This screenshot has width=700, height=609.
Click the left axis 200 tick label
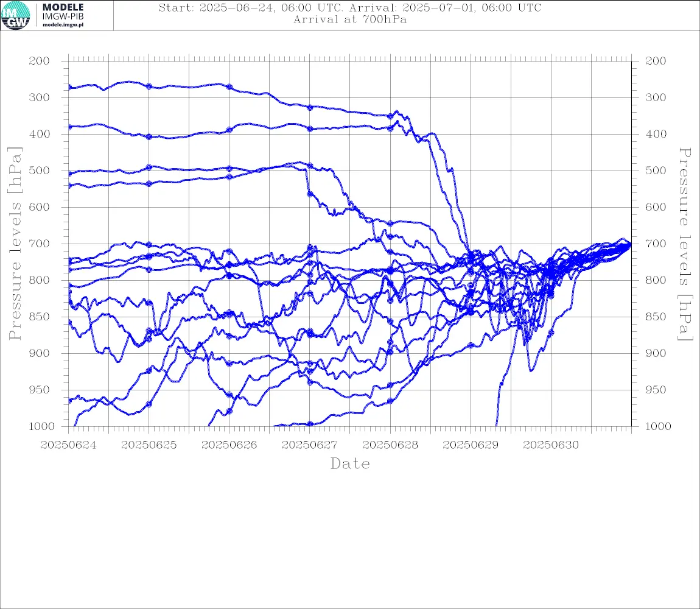[x=40, y=61]
